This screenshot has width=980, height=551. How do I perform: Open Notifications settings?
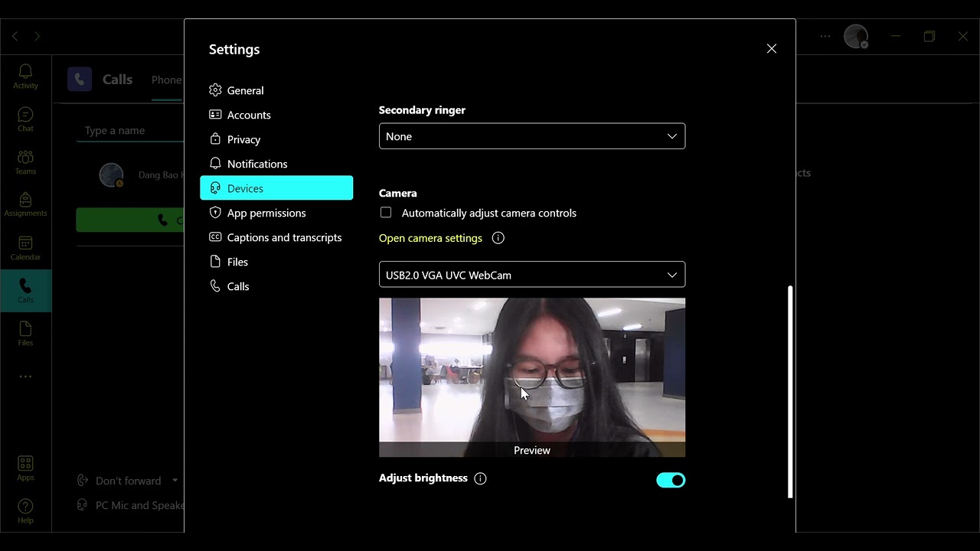276,164
